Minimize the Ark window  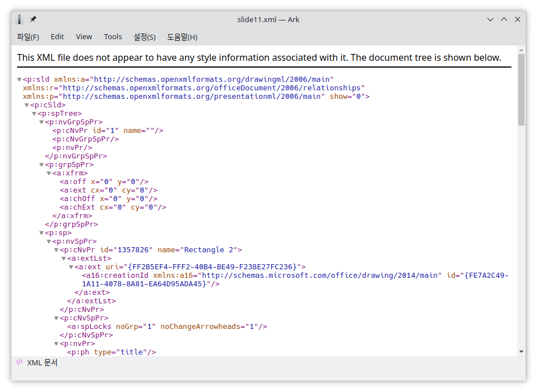pyautogui.click(x=490, y=19)
